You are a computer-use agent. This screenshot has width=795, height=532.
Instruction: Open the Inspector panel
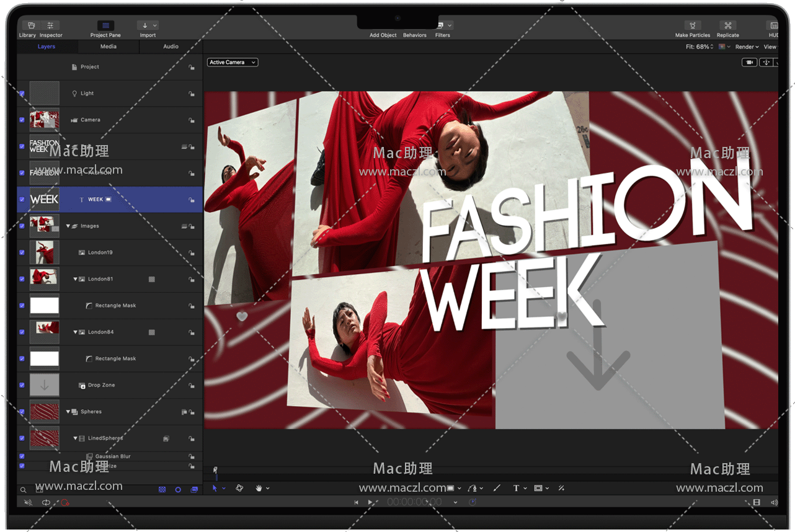[51, 26]
